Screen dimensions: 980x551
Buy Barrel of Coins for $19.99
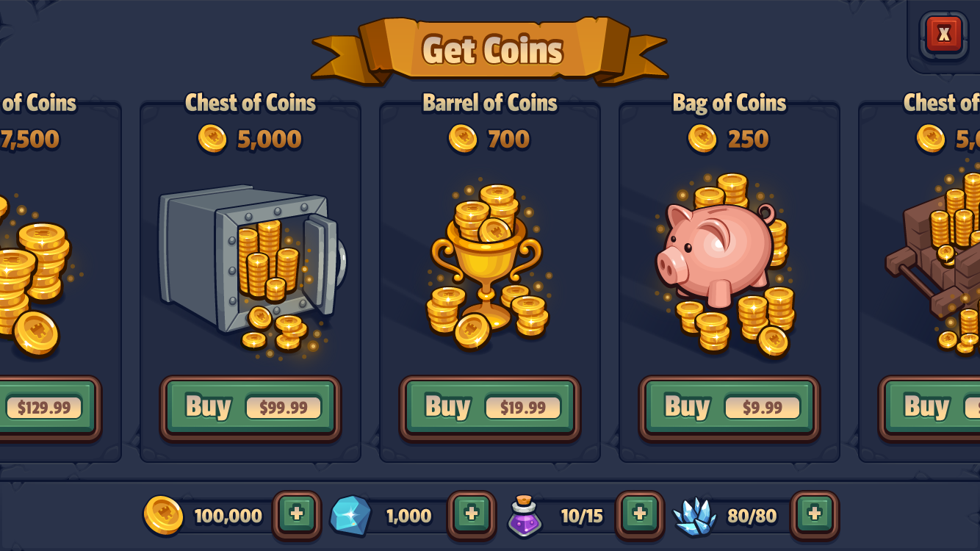[490, 408]
